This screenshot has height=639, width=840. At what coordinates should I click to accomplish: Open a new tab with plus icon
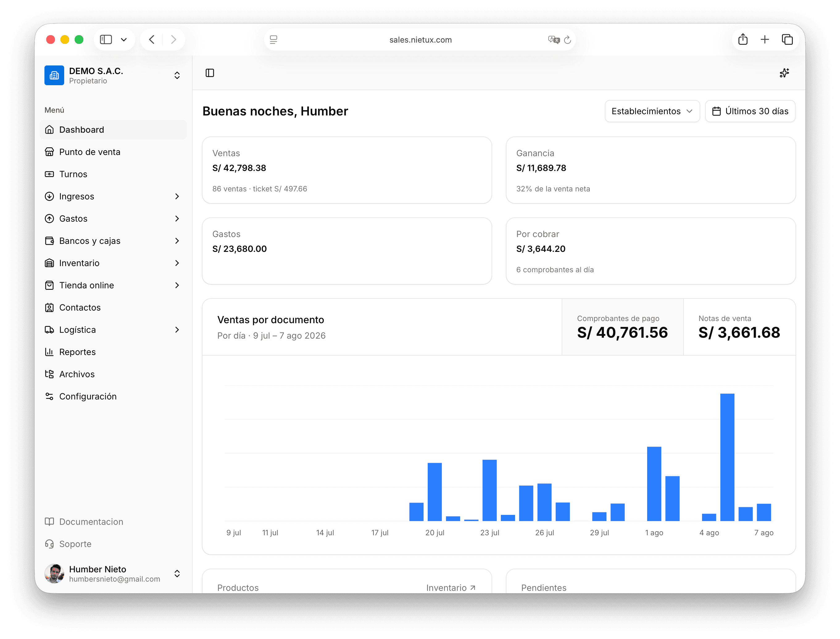[765, 40]
